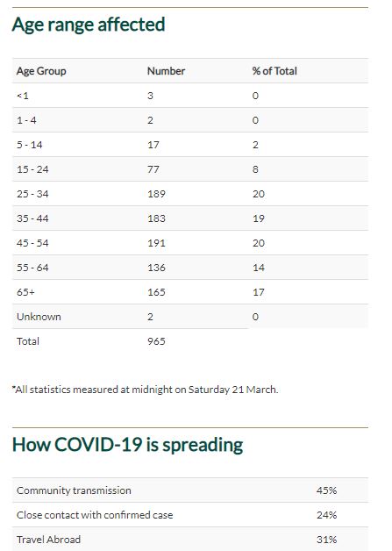Click the 14 percent value for 55 - 64
The height and width of the screenshot is (551, 392).
[259, 268]
